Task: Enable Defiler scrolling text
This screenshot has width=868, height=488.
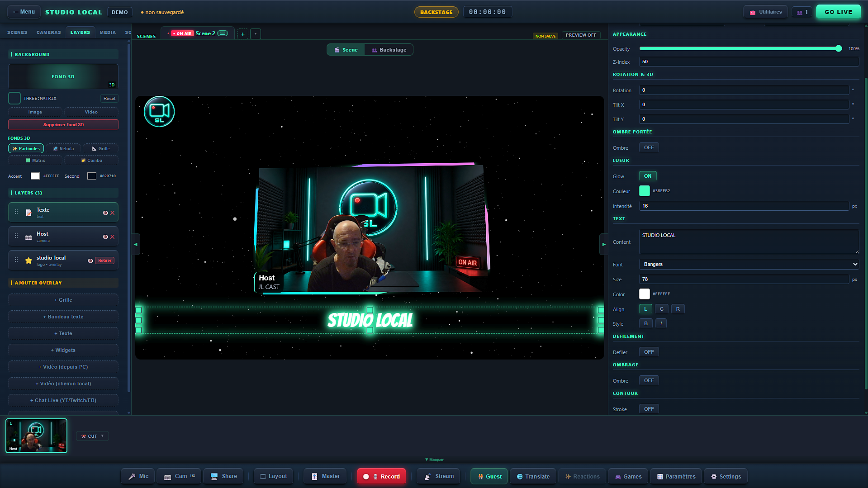Action: click(x=649, y=352)
